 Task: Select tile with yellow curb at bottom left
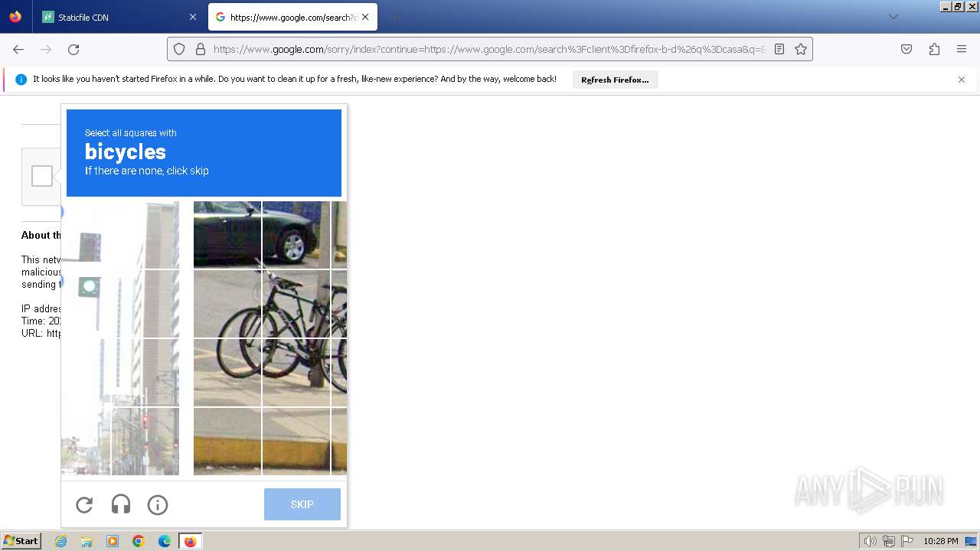[x=227, y=441]
